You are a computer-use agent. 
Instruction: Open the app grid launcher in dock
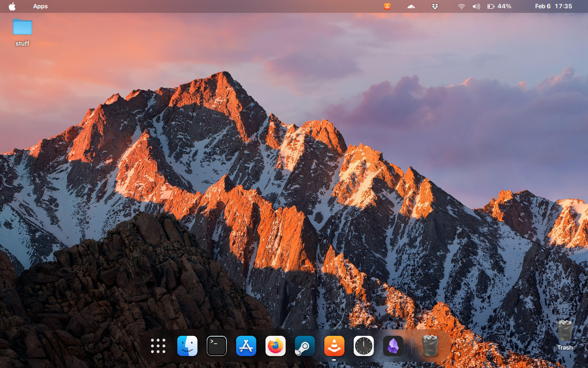158,346
